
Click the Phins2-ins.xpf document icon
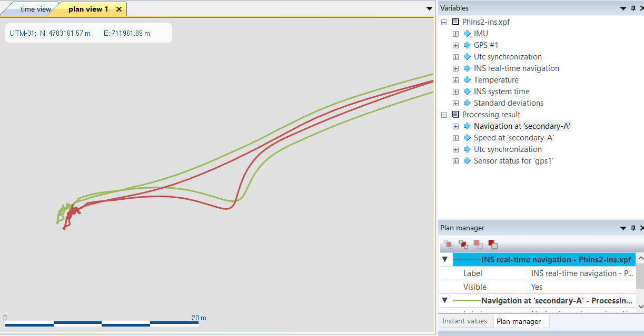[455, 22]
